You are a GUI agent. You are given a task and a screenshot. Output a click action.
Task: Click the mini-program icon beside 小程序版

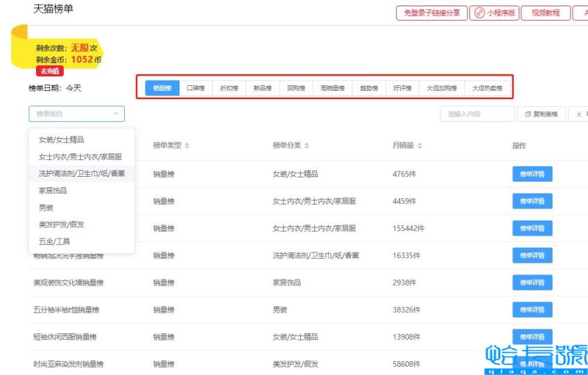pyautogui.click(x=479, y=12)
